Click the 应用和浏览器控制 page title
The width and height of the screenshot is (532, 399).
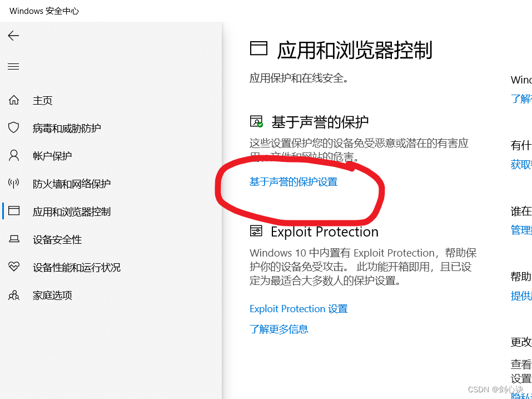click(355, 50)
